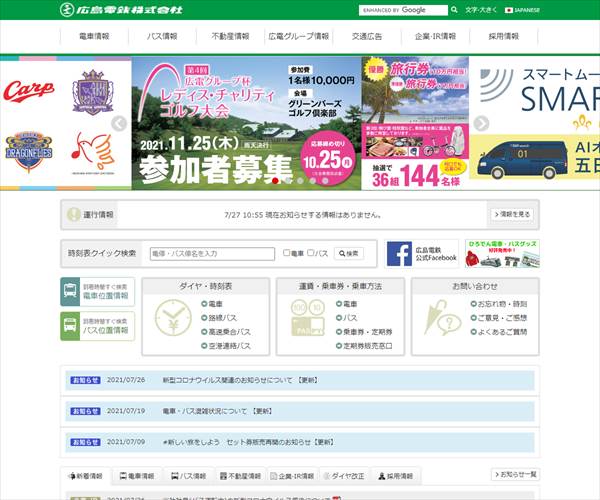Click the clock timetable icon
The height and width of the screenshot is (500, 600).
click(x=173, y=318)
